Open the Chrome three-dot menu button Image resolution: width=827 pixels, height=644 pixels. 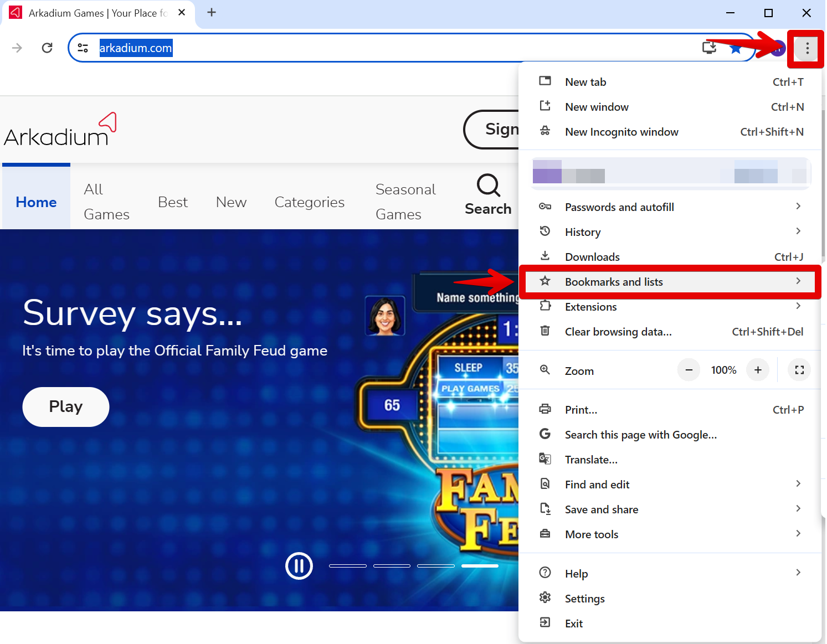807,48
